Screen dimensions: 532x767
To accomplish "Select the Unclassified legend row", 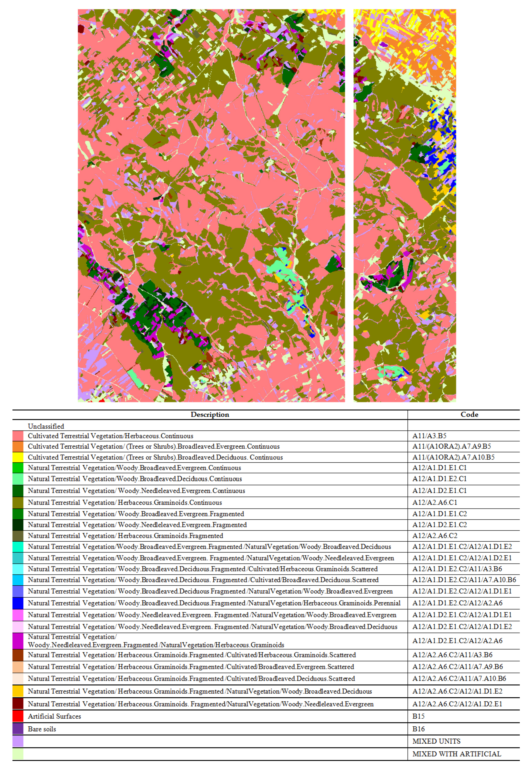I will pos(47,426).
